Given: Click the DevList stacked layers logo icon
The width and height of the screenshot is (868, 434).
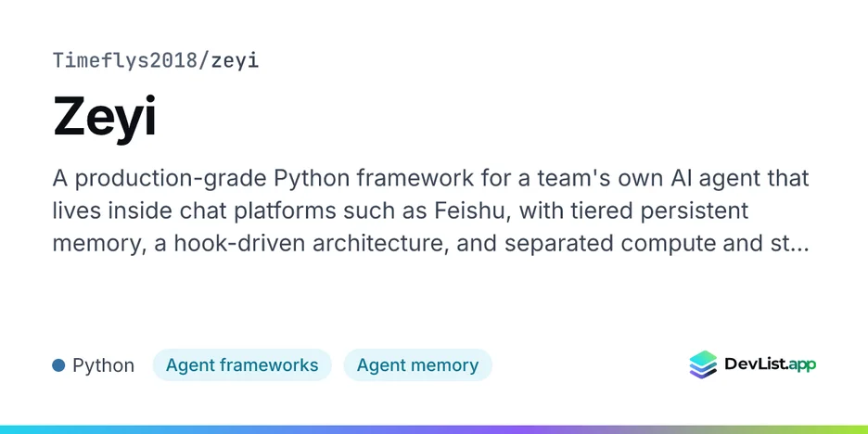Looking at the screenshot, I should point(703,364).
